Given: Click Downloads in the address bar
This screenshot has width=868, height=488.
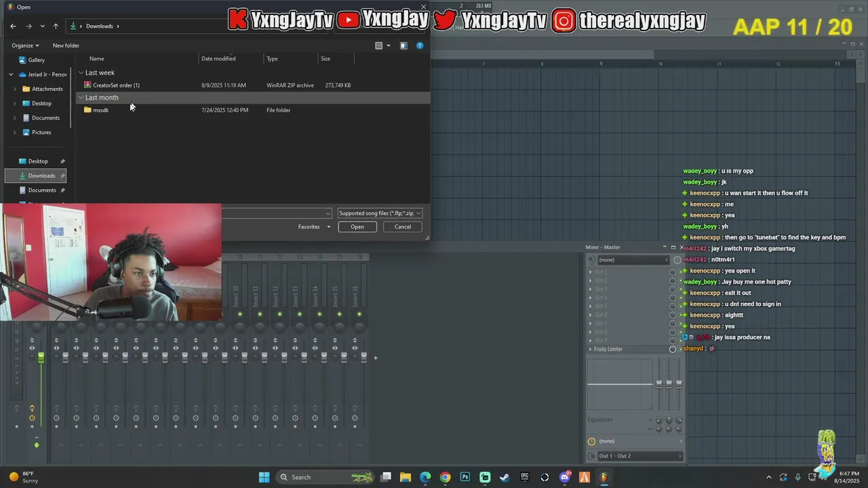Looking at the screenshot, I should coord(99,26).
